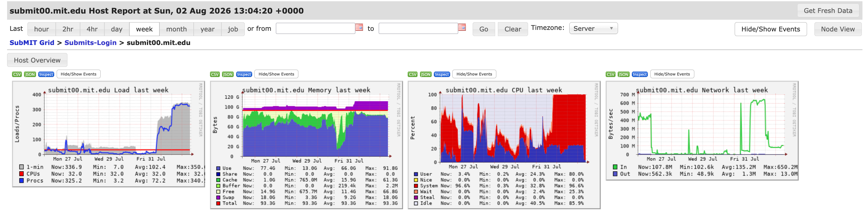Toggle global Hide/Show Events button
This screenshot has width=868, height=216.
pyautogui.click(x=771, y=29)
